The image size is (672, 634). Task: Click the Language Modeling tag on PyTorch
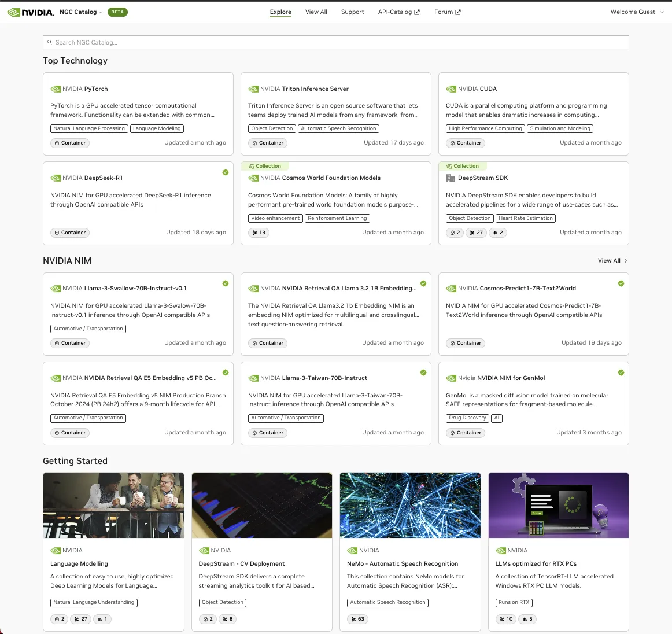(x=157, y=128)
